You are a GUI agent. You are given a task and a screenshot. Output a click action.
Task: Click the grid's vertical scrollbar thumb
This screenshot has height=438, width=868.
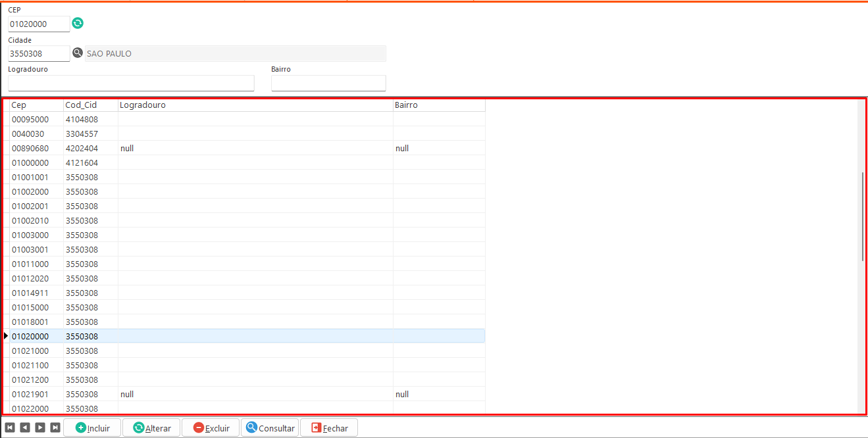(x=862, y=217)
